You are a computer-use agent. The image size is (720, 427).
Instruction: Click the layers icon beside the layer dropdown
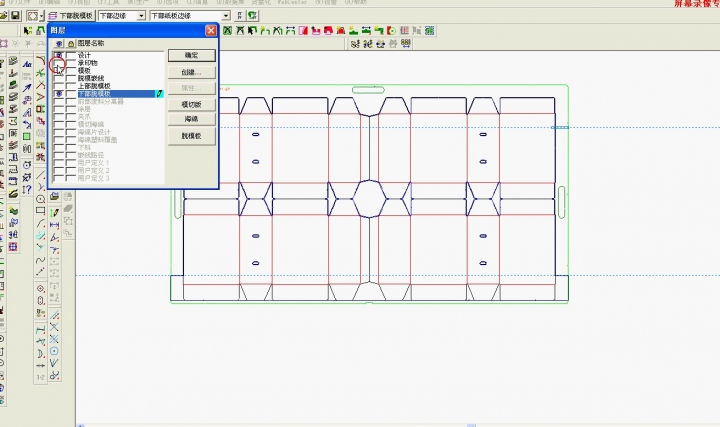52,16
